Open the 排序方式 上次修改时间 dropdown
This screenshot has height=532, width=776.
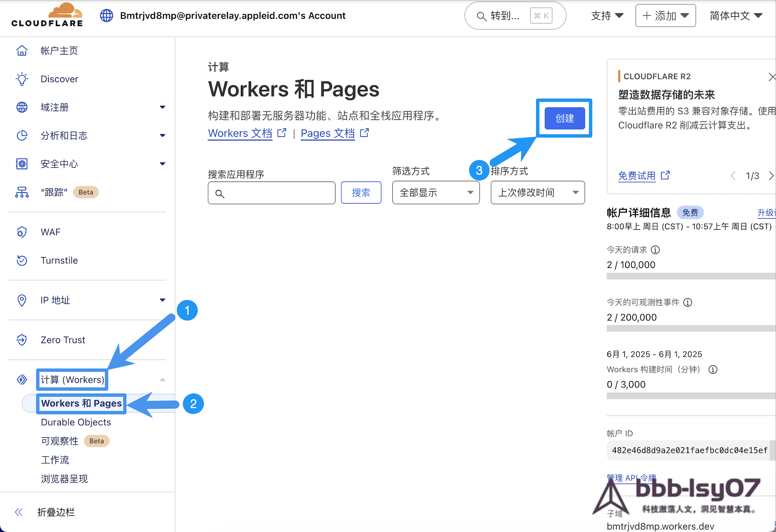(537, 193)
